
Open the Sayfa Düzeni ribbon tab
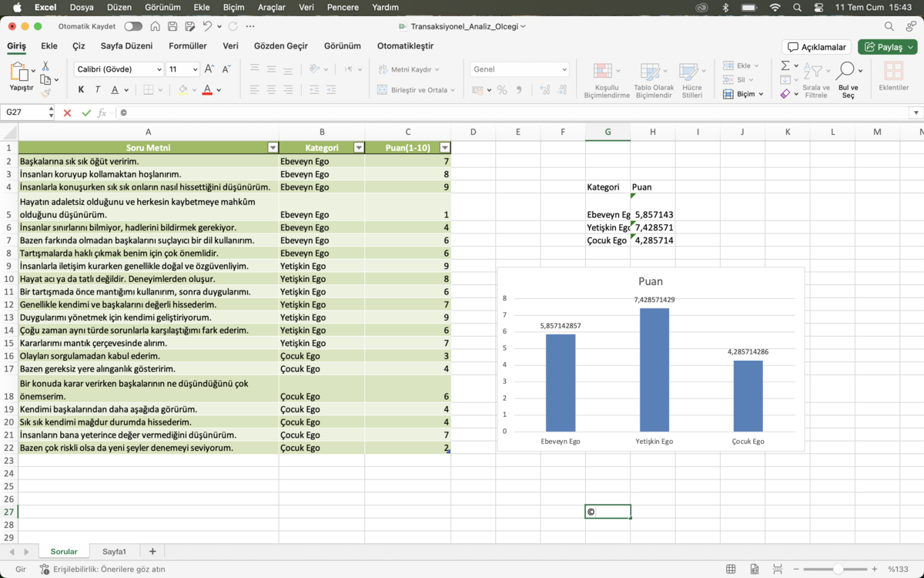[x=126, y=46]
